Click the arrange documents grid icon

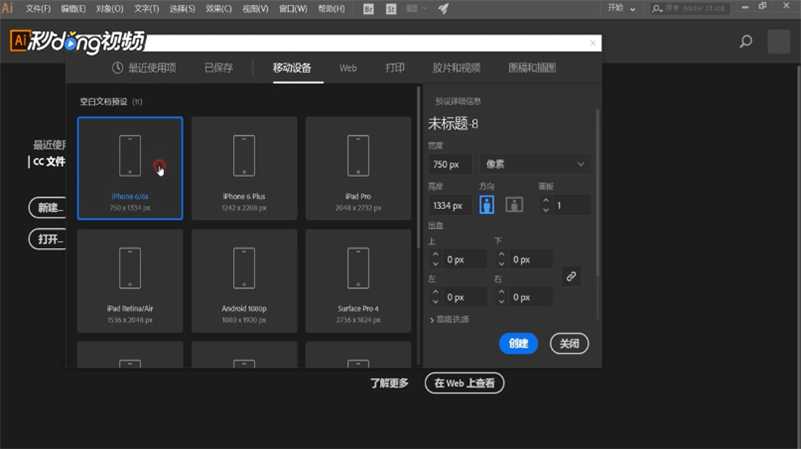(x=412, y=9)
